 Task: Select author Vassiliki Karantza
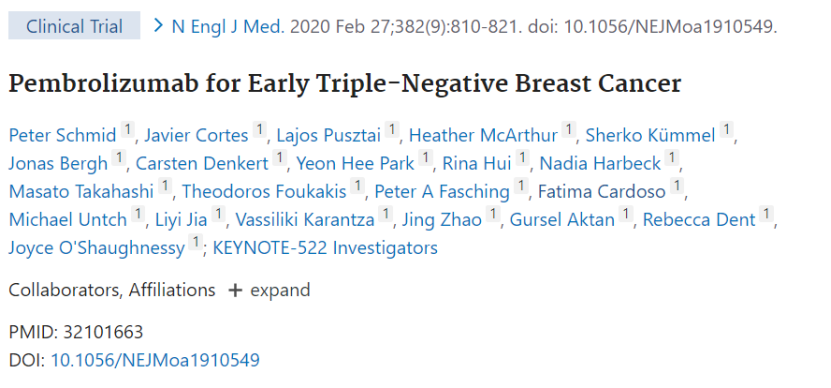305,219
